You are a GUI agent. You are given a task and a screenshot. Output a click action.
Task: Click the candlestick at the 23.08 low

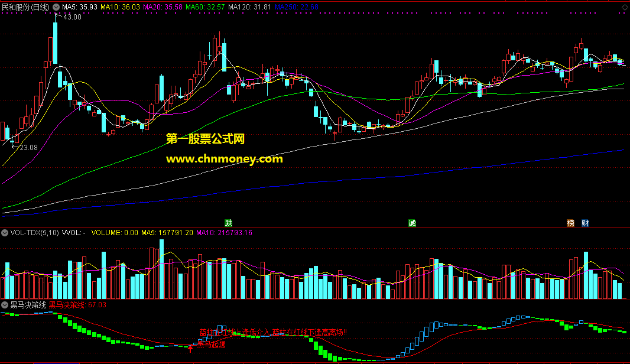[x=12, y=140]
